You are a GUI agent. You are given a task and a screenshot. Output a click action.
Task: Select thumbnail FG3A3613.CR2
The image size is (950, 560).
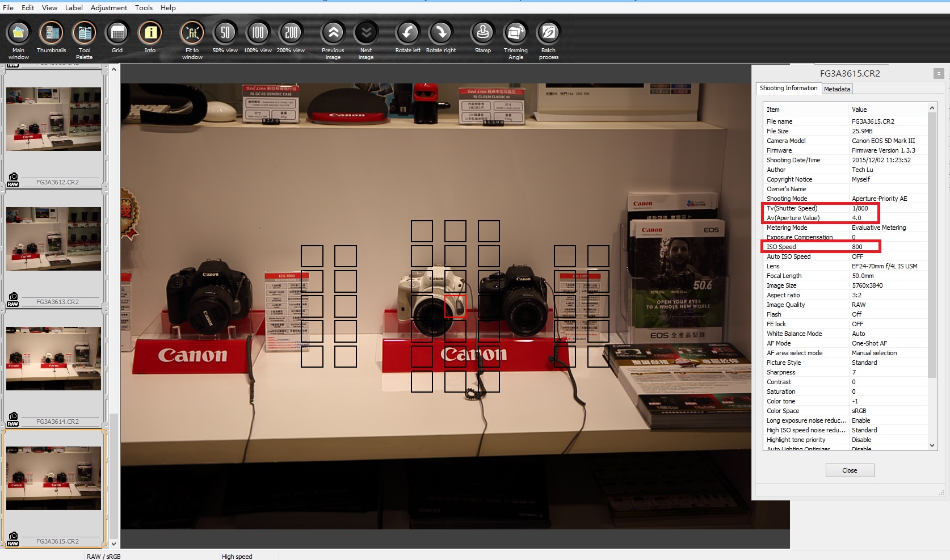click(53, 239)
